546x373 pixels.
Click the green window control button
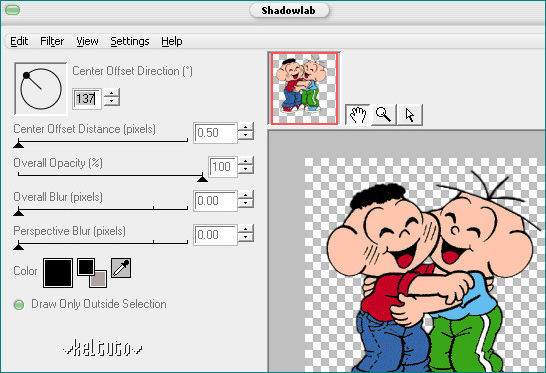tap(13, 10)
